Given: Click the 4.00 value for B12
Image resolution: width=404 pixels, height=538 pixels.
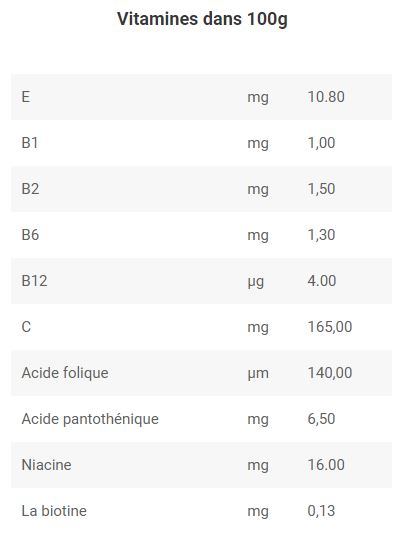Looking at the screenshot, I should point(322,281).
